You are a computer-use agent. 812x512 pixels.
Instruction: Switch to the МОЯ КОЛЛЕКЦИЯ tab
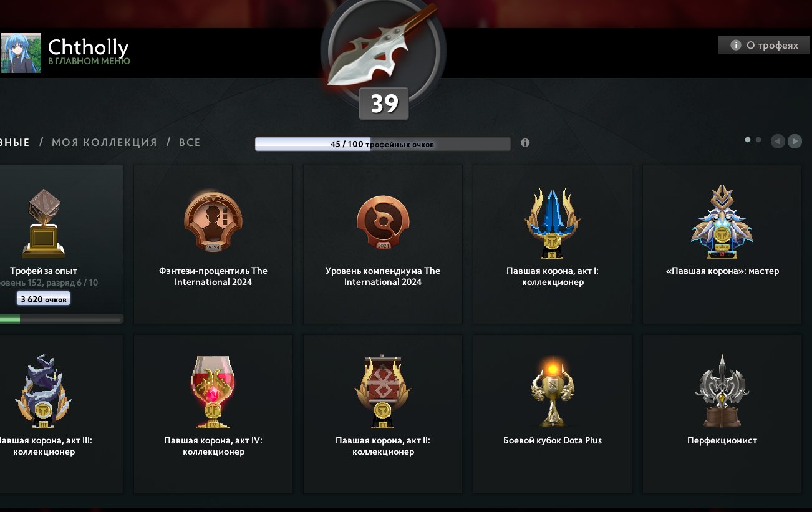tap(104, 142)
